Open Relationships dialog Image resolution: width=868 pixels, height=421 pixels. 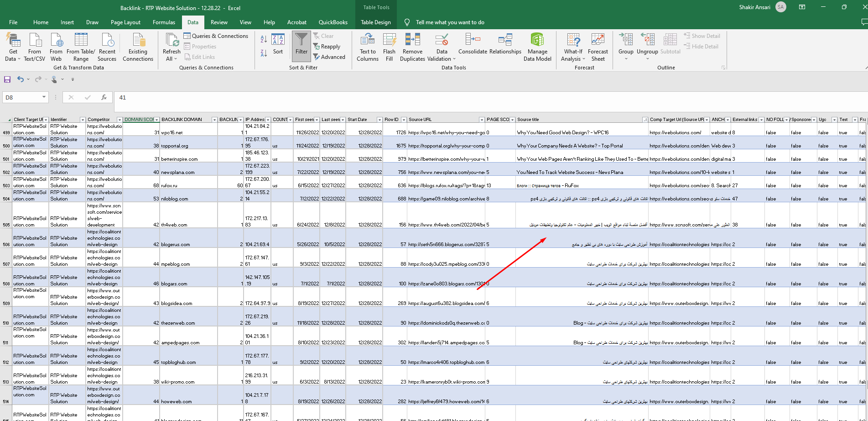(505, 44)
